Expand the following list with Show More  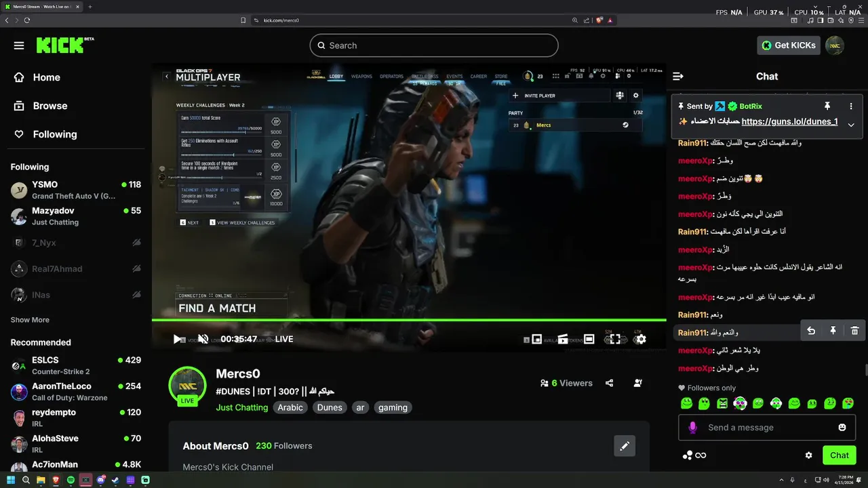[x=30, y=320]
